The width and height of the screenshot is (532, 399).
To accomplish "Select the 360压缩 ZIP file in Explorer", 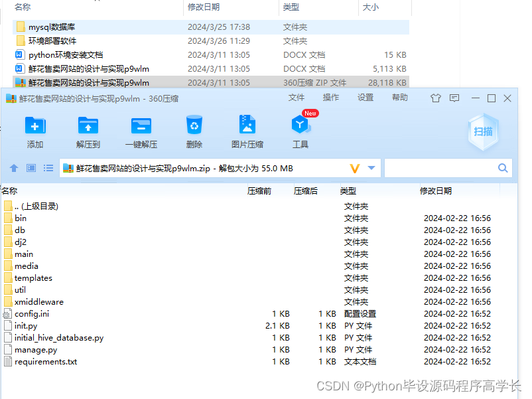I will click(211, 82).
